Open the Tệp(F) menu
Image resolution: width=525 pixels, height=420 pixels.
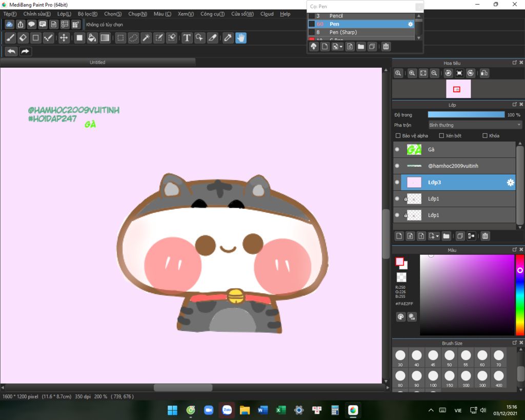click(x=10, y=14)
